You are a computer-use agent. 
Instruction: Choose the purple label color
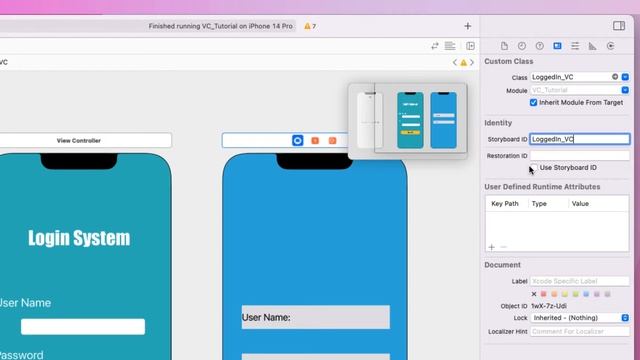coord(597,294)
